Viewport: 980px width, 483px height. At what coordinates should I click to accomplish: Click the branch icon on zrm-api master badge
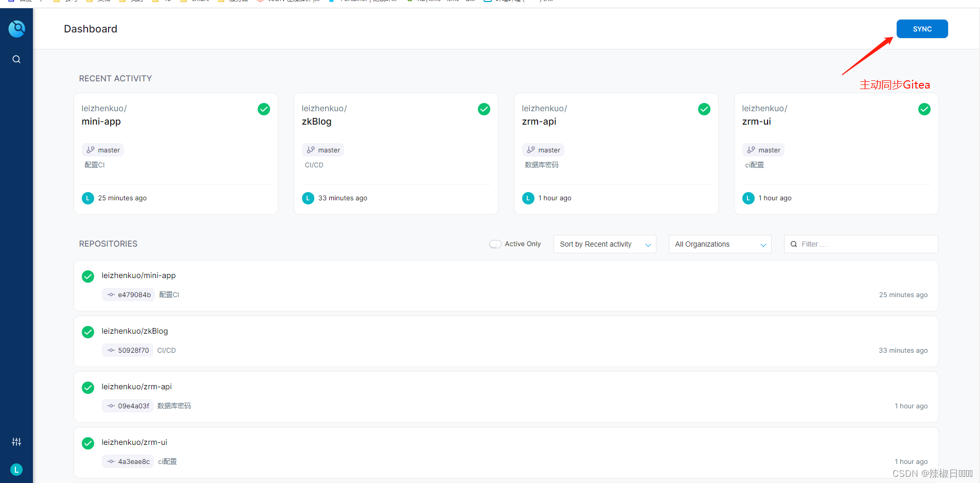click(x=531, y=149)
